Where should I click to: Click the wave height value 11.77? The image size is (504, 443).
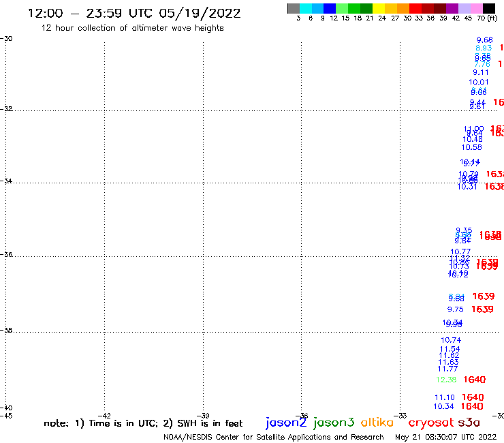447,369
